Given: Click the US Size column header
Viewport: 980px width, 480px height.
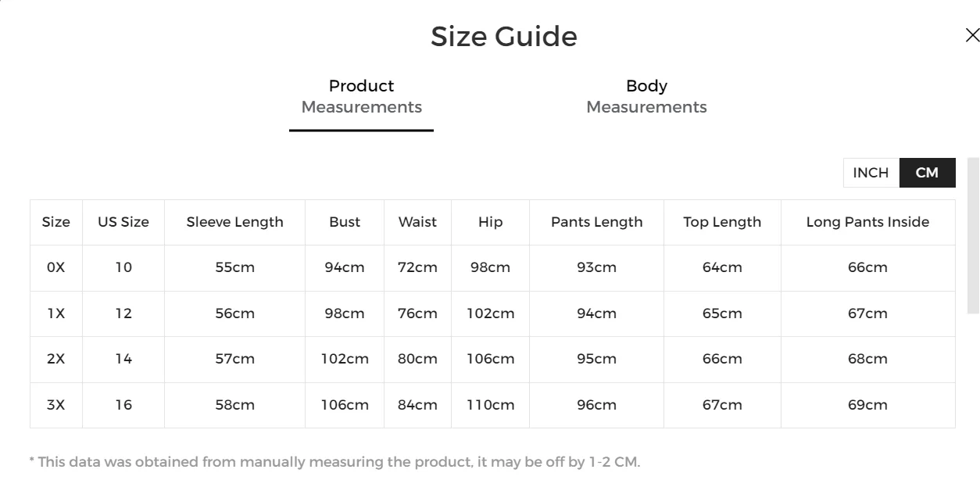Looking at the screenshot, I should click(x=123, y=222).
